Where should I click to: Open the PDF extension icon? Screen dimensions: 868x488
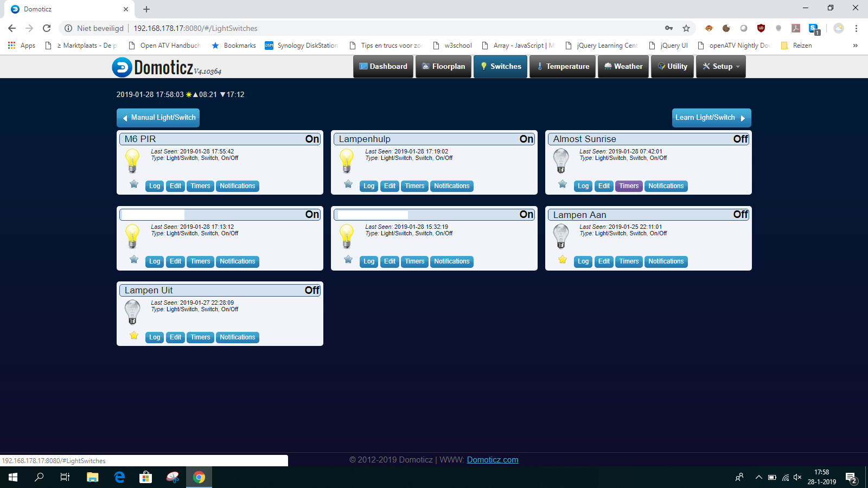pyautogui.click(x=796, y=28)
